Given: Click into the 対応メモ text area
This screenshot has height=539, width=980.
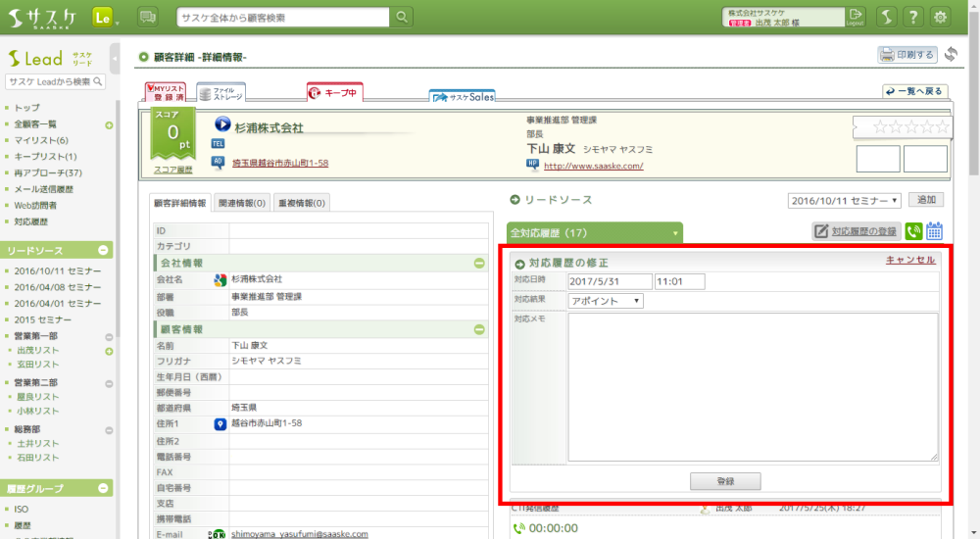Looking at the screenshot, I should coord(753,386).
